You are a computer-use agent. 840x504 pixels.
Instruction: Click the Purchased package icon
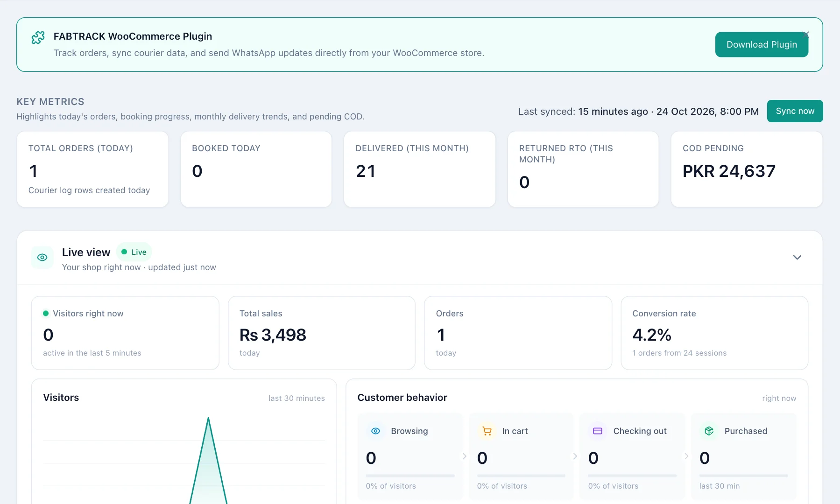coord(709,431)
